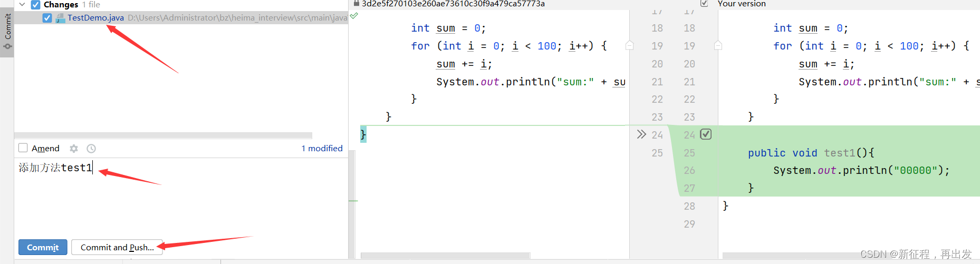The height and width of the screenshot is (264, 980).
Task: Click the fold marker on the right for-loop line
Action: (x=718, y=46)
